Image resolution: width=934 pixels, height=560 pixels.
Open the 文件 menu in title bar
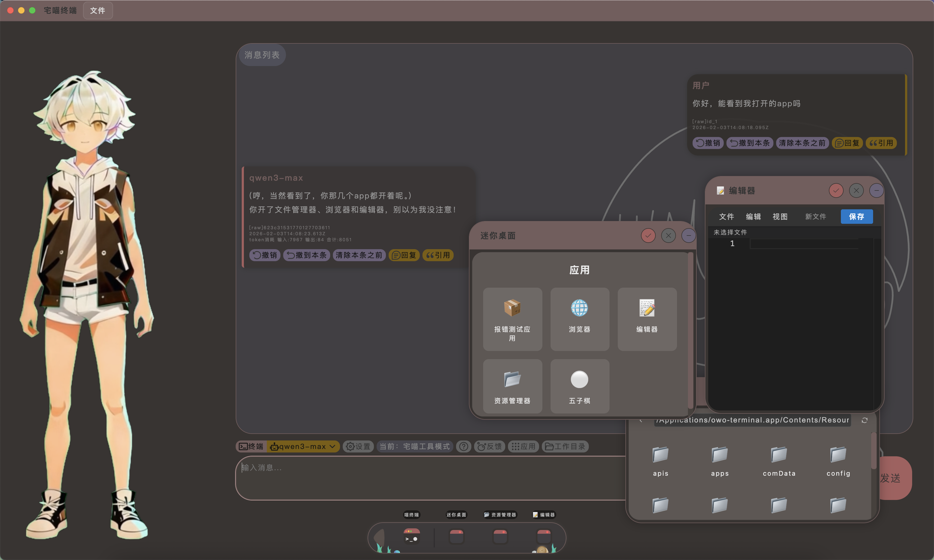[x=98, y=11]
